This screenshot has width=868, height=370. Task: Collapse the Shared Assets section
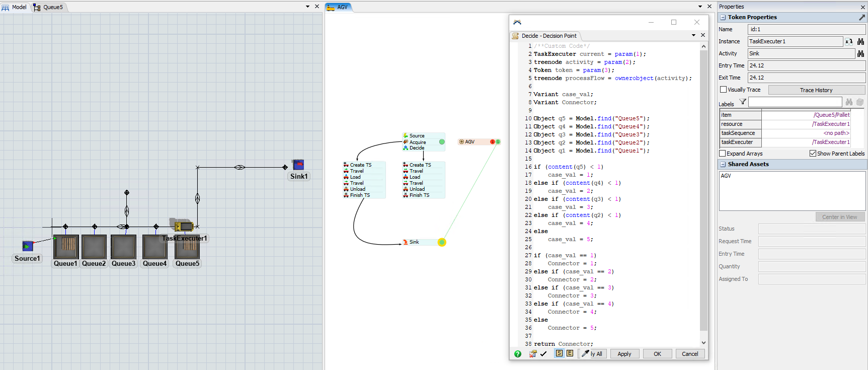pyautogui.click(x=723, y=164)
